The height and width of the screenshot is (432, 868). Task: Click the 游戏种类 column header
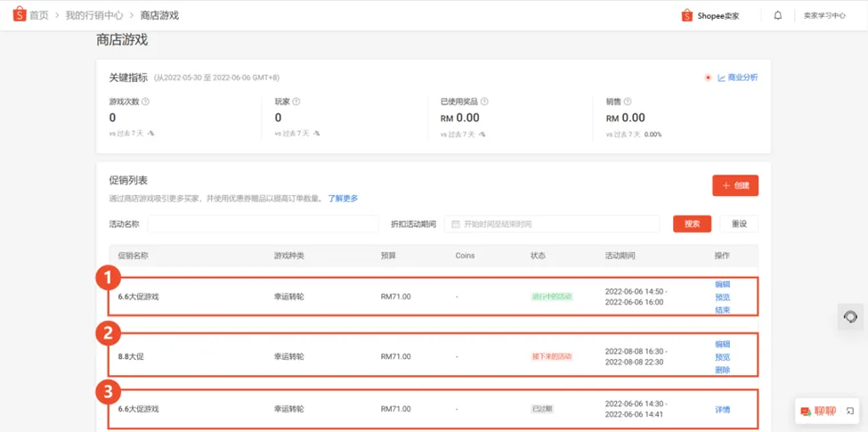[289, 256]
